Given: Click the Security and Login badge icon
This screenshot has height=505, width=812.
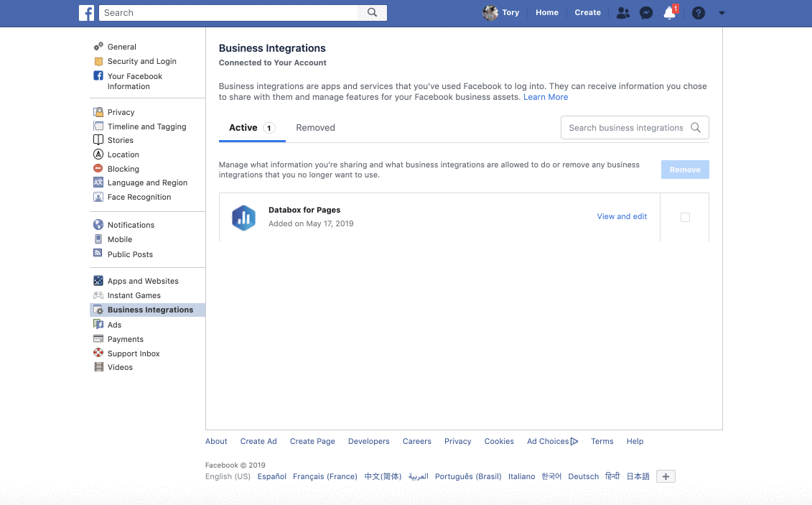Looking at the screenshot, I should coord(98,61).
